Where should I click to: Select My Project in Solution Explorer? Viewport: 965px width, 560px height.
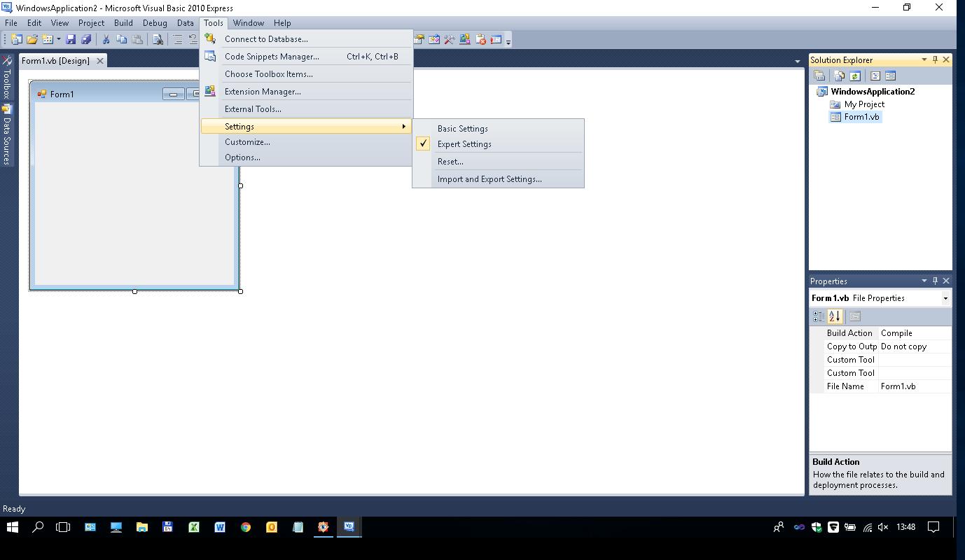[864, 104]
